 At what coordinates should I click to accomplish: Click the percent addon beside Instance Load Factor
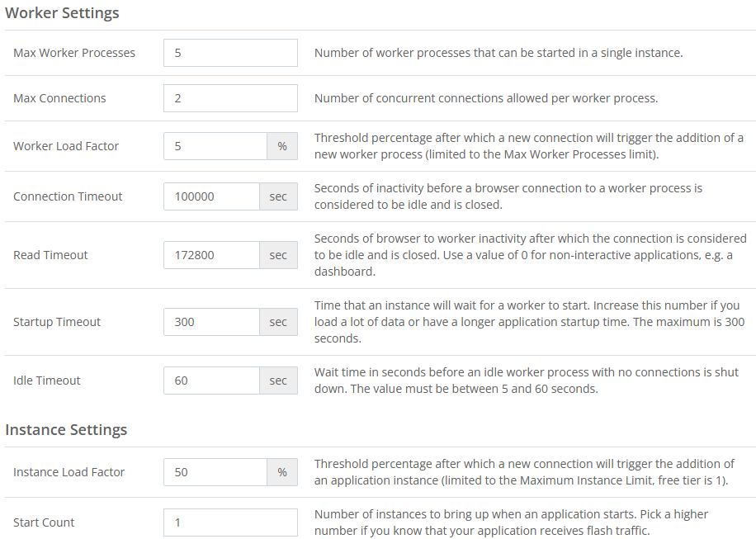(x=282, y=472)
